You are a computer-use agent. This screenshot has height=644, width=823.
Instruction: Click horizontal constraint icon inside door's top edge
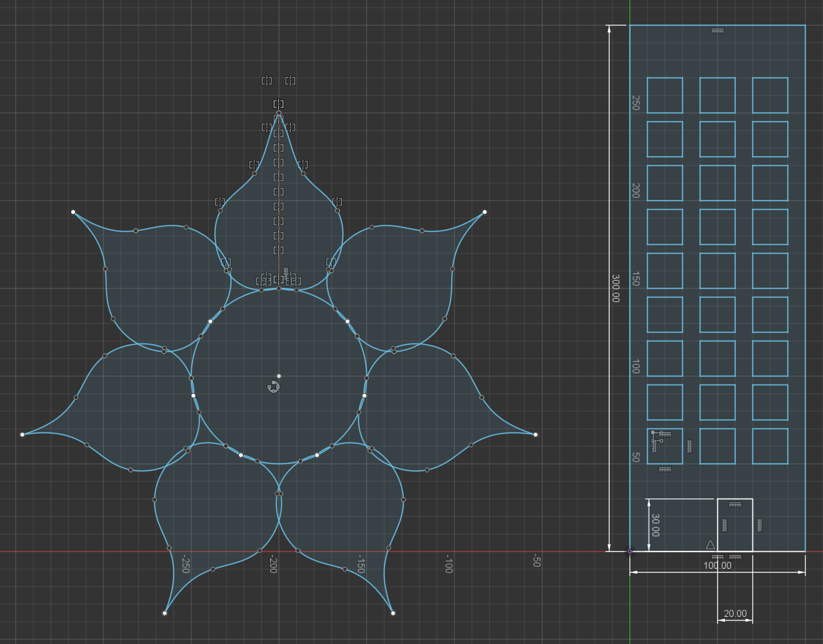pyautogui.click(x=735, y=505)
